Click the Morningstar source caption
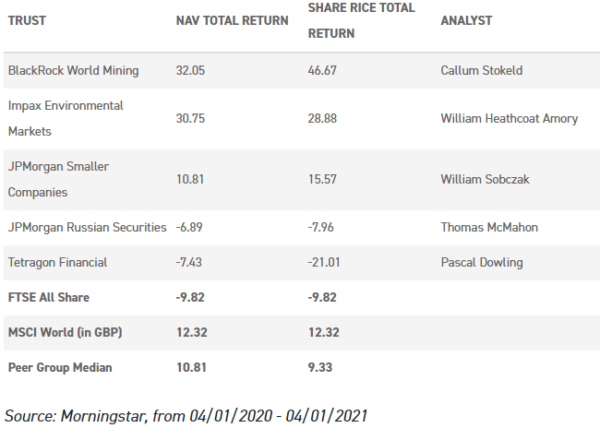 coord(186,416)
